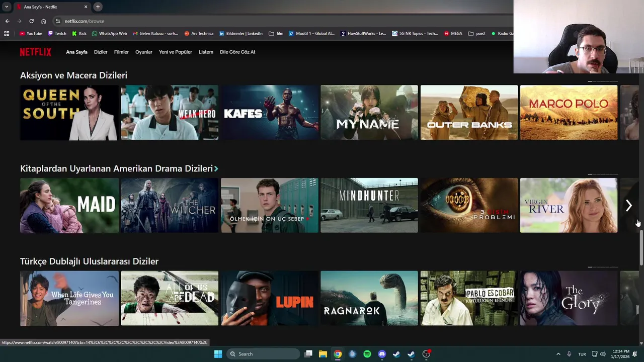The image size is (644, 362).
Task: Open My Name thumbnail
Action: 369,113
